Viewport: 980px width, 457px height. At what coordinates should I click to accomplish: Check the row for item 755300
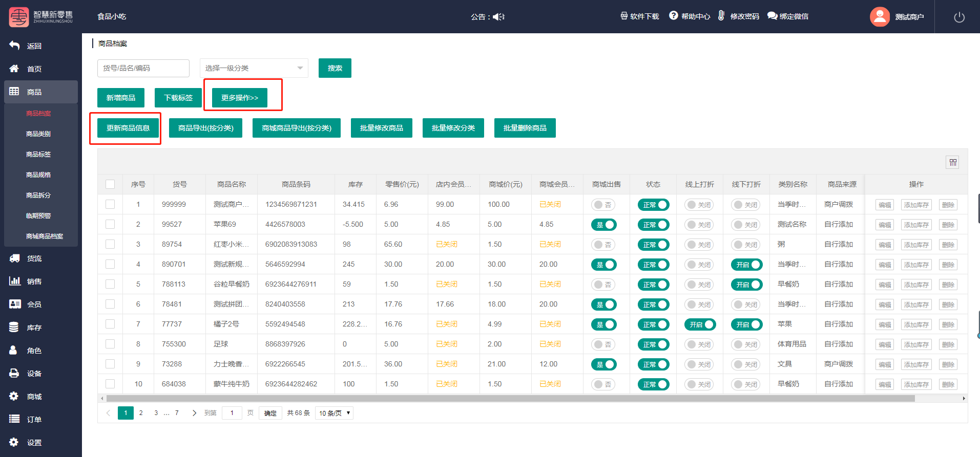[x=110, y=344]
